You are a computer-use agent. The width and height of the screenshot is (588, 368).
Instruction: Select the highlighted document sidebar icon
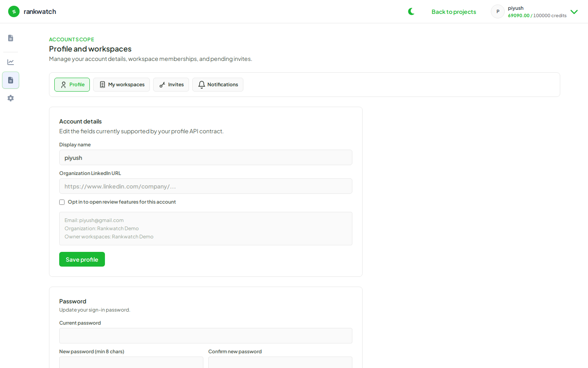(11, 80)
